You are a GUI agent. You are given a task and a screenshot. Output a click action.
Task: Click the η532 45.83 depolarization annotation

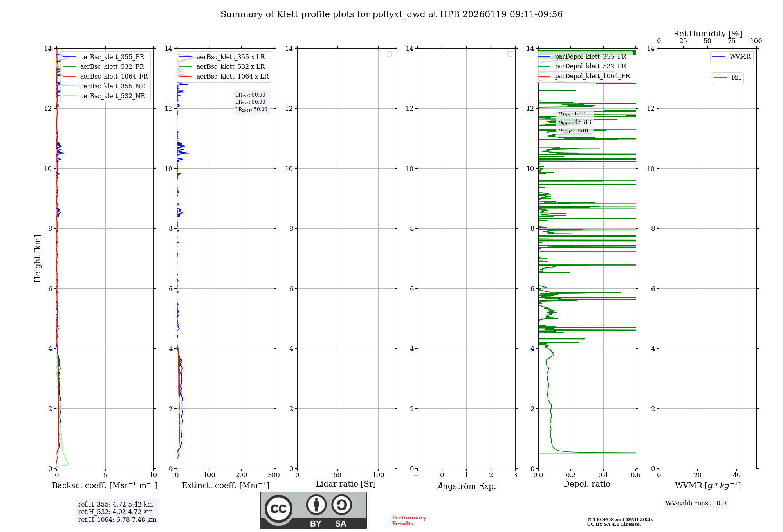[574, 122]
